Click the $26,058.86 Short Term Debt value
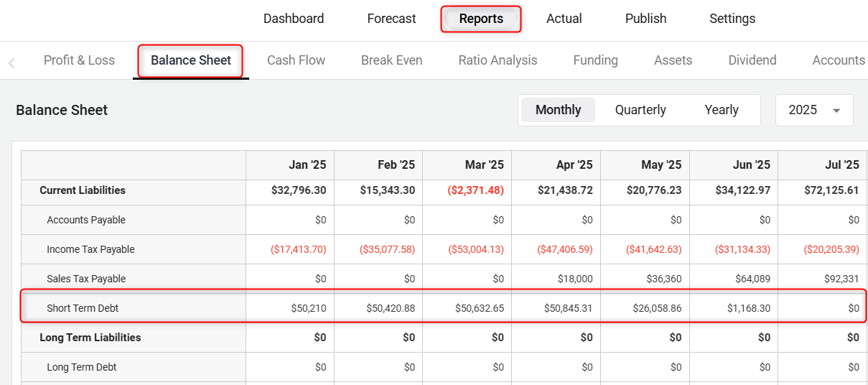868x385 pixels. 658,308
